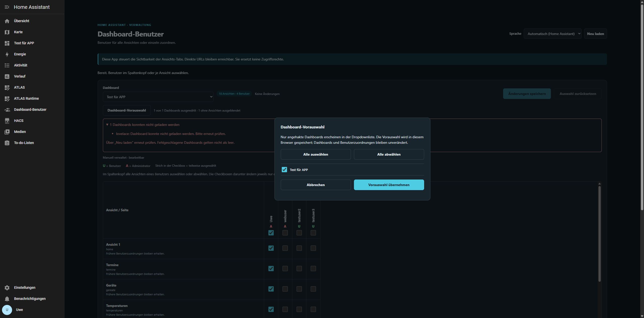Screen dimensions: 644x318
Task: Uncheck Termine box for Uwe
Action: pos(271,269)
